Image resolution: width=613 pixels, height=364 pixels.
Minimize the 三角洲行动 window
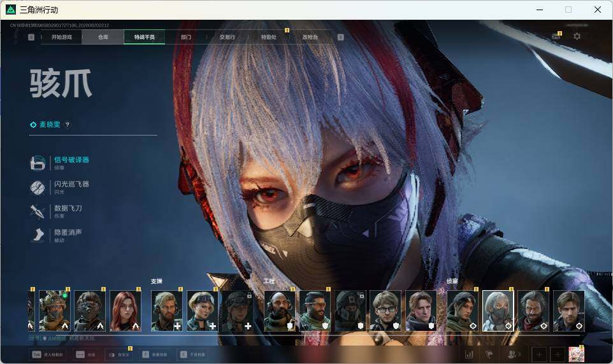540,10
